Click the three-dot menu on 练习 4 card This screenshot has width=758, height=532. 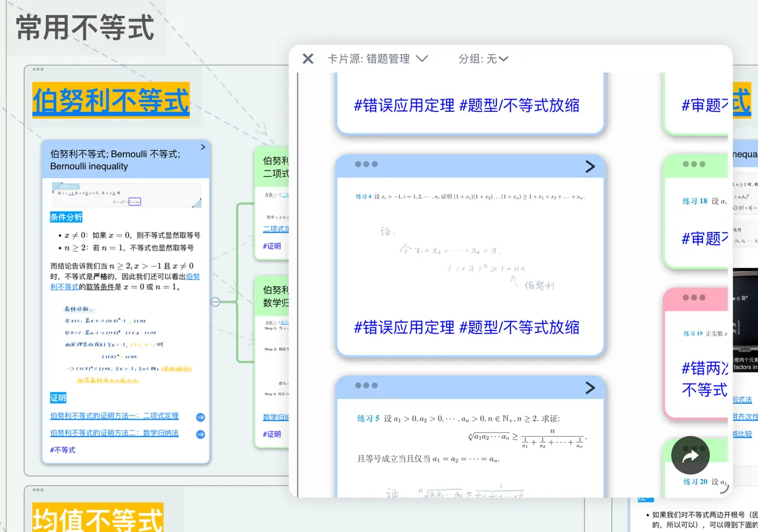pyautogui.click(x=366, y=164)
